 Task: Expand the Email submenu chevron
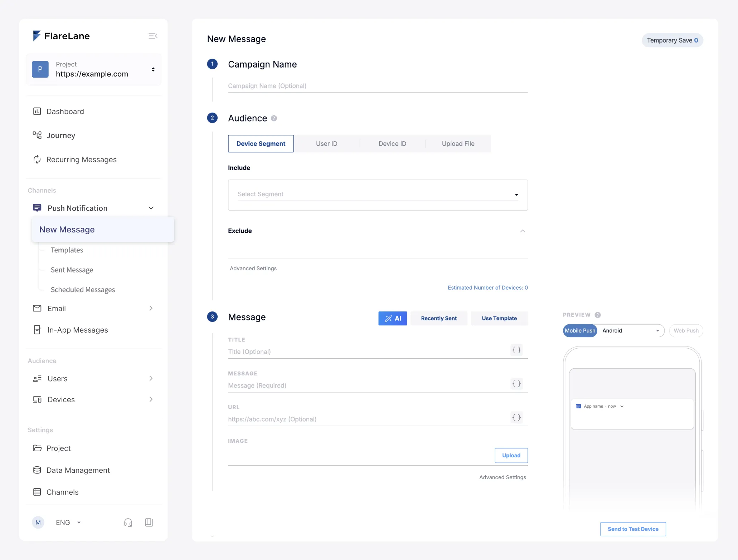pyautogui.click(x=151, y=308)
